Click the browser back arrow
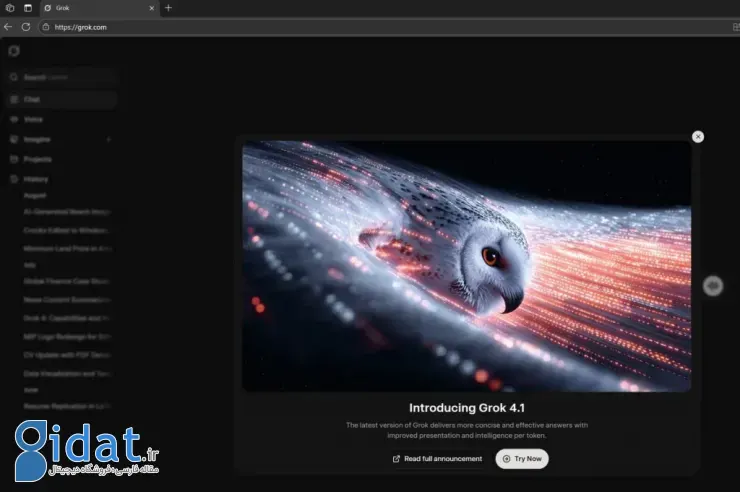This screenshot has height=492, width=740. (9, 27)
